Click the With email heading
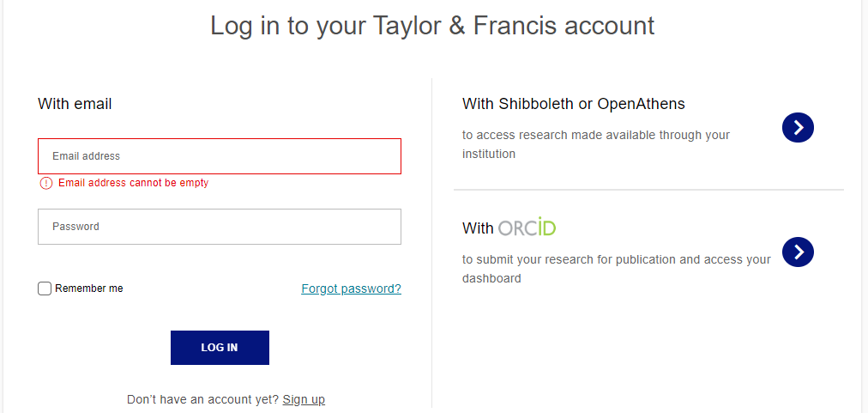 point(75,104)
